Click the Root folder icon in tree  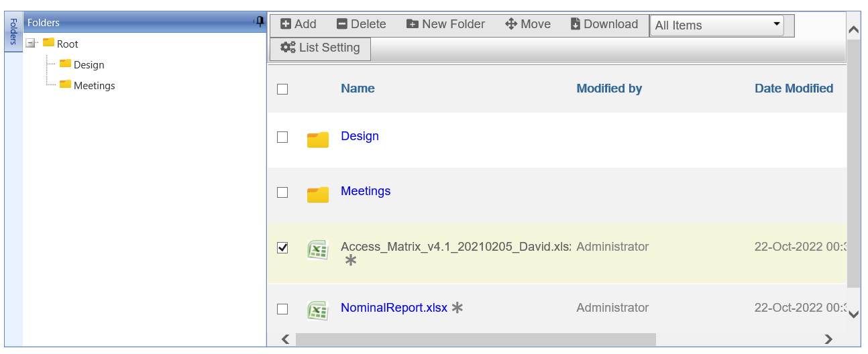pos(48,42)
